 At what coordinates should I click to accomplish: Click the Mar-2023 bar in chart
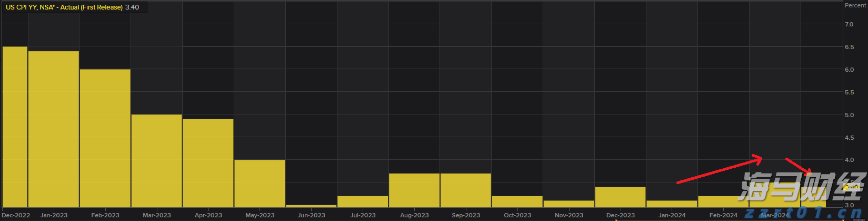coord(156,161)
